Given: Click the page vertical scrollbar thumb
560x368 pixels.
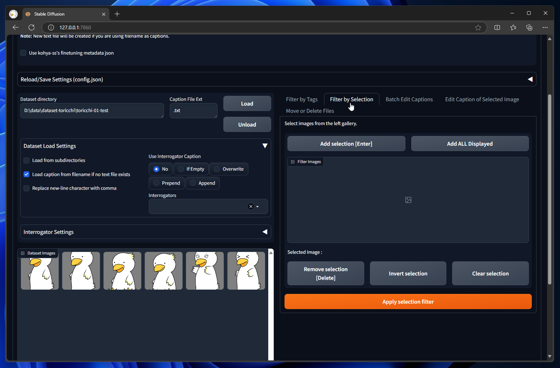Looking at the screenshot, I should (550, 189).
